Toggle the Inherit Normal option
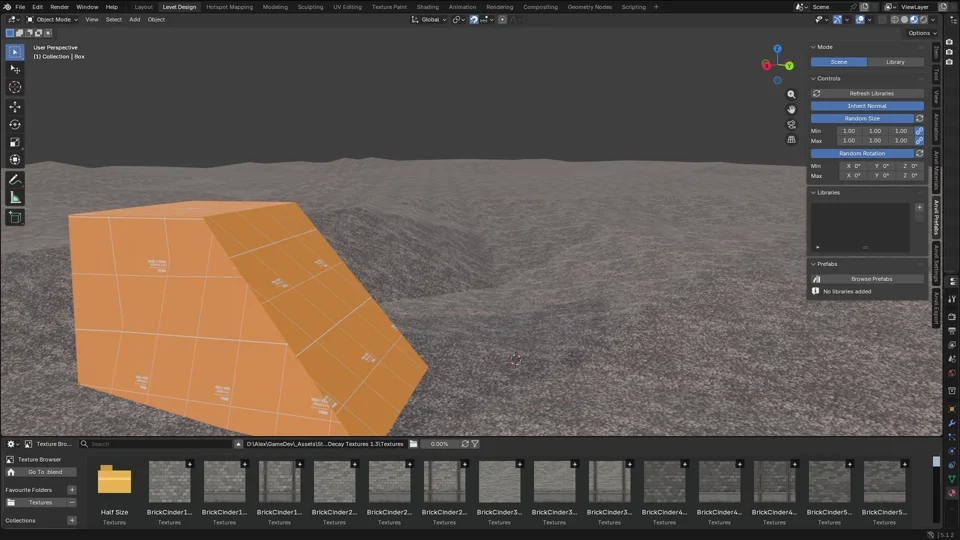Screen dimensions: 960x540 point(867,106)
